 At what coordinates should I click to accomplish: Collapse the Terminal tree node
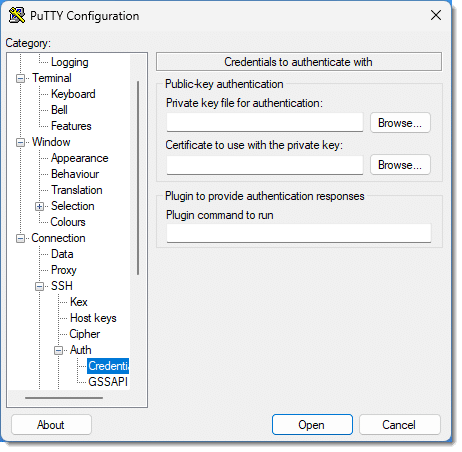[x=21, y=79]
